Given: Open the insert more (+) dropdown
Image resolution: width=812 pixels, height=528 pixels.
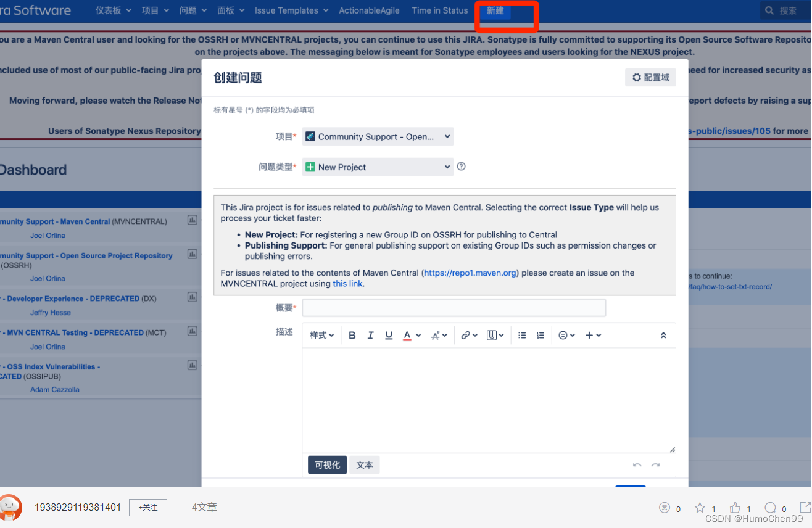Looking at the screenshot, I should [x=593, y=336].
